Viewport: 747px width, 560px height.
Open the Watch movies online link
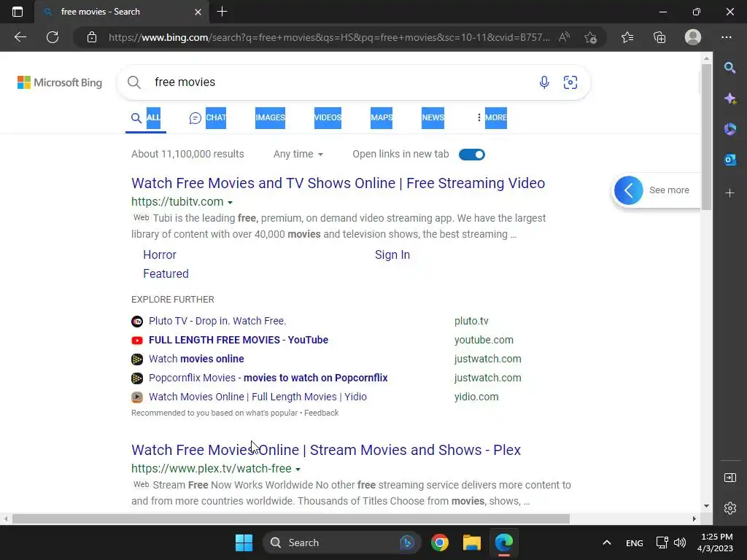(x=196, y=359)
